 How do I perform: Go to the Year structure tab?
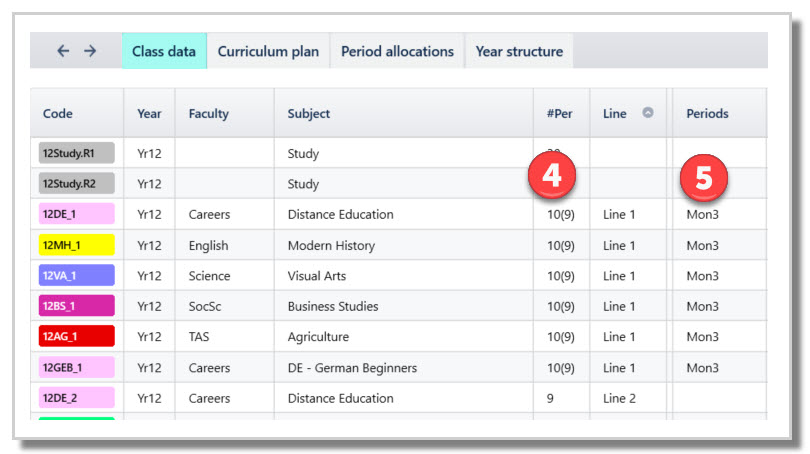tap(519, 51)
